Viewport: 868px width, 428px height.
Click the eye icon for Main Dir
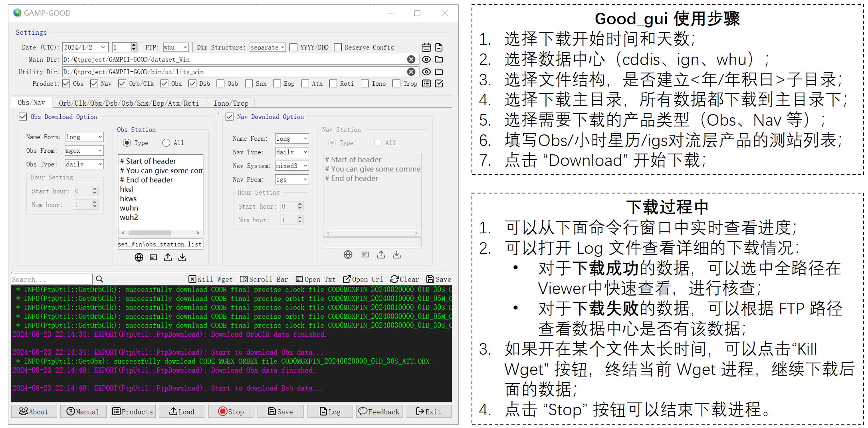click(x=426, y=59)
